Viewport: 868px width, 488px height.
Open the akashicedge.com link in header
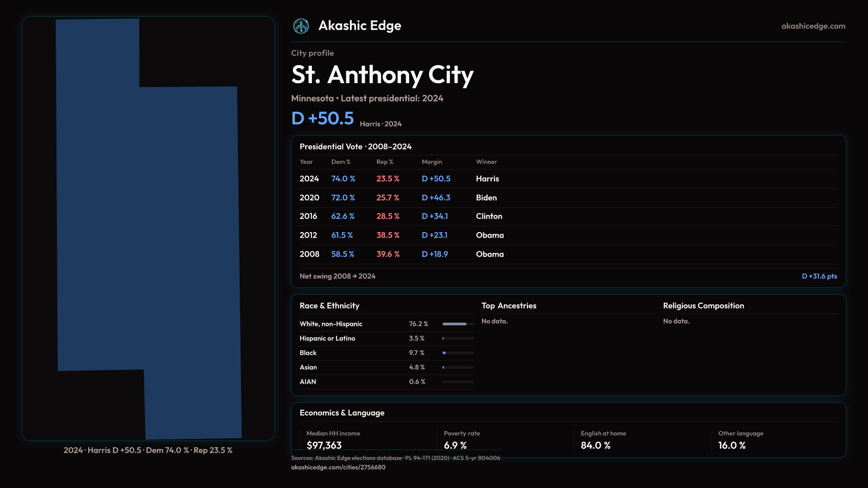pos(813,26)
